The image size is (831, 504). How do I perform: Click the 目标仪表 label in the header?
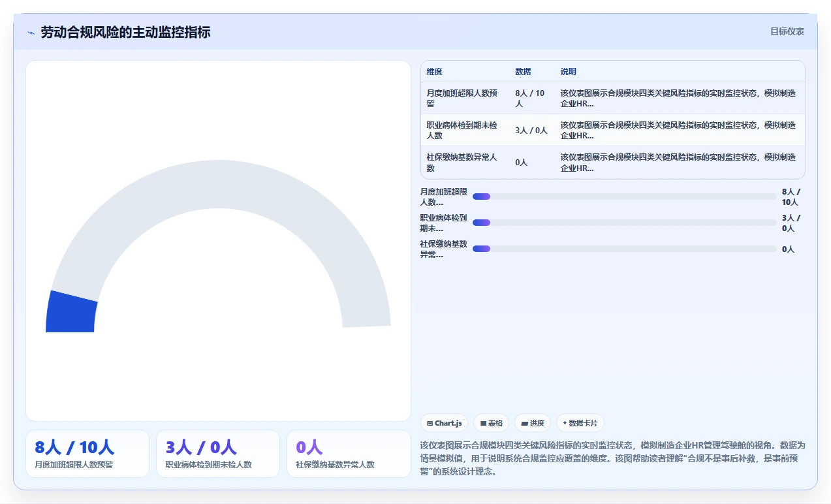tap(787, 31)
